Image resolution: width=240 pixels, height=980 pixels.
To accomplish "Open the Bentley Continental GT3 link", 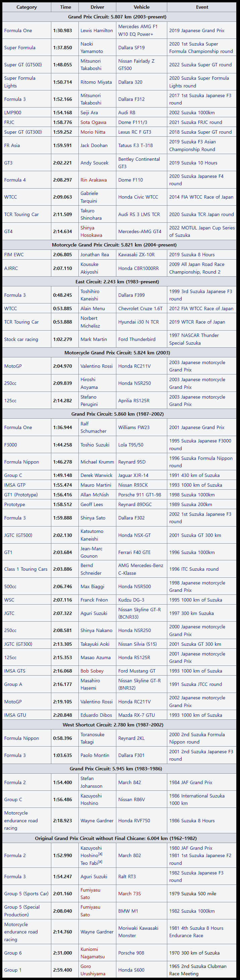I will pyautogui.click(x=139, y=163).
